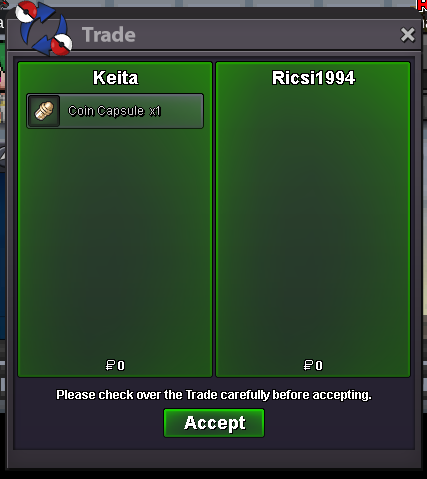Image resolution: width=427 pixels, height=479 pixels.
Task: Select the Coin Capsule x1 item row
Action: coord(115,111)
